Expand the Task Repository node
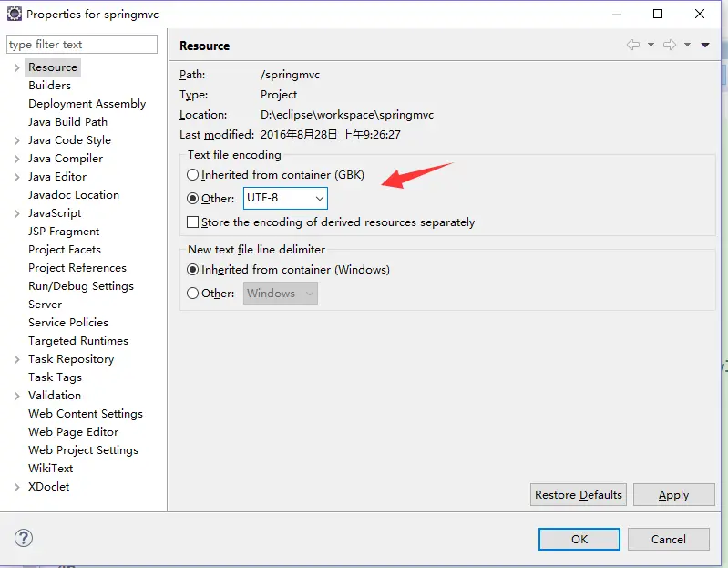The image size is (728, 568). pyautogui.click(x=16, y=359)
